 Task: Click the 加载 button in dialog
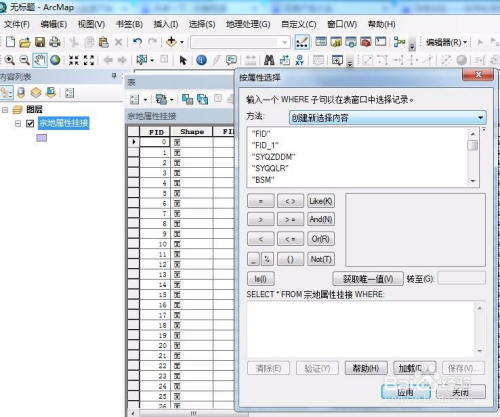pyautogui.click(x=414, y=368)
